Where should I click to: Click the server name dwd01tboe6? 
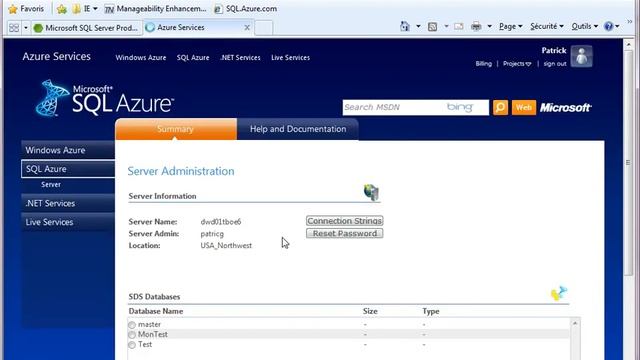pyautogui.click(x=221, y=222)
